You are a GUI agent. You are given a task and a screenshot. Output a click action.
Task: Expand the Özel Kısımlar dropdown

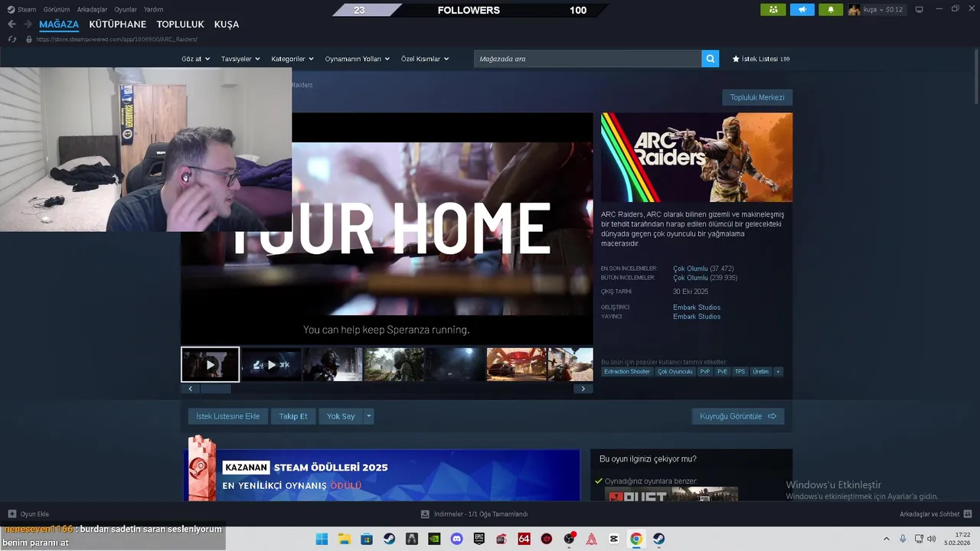tap(425, 59)
